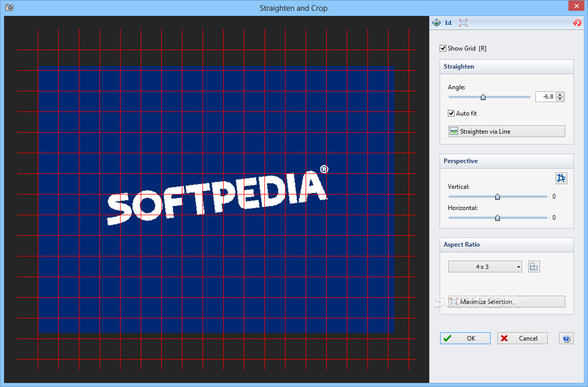Viewport: 588px width, 387px height.
Task: Toggle the Show Grid checkbox
Action: tap(443, 49)
